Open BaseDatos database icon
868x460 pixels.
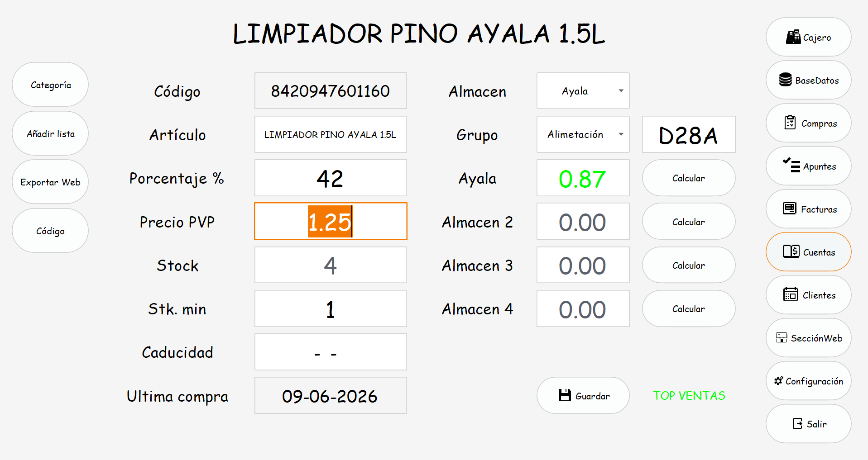pos(785,80)
